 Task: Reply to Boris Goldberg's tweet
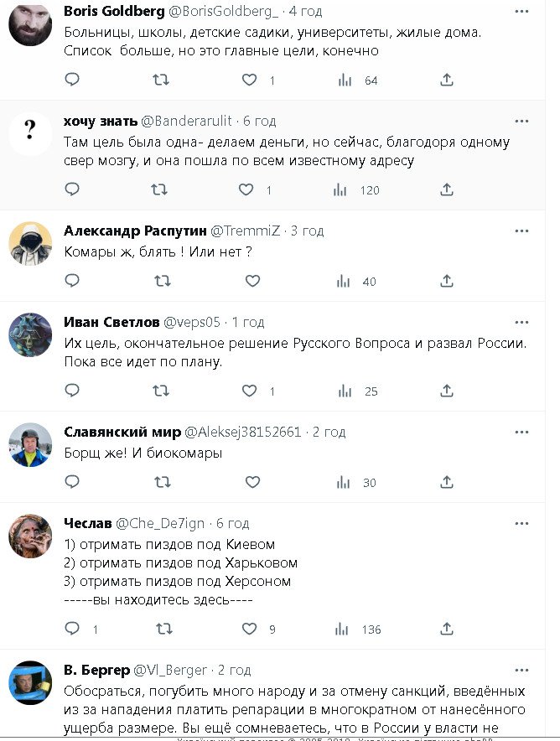[72, 80]
